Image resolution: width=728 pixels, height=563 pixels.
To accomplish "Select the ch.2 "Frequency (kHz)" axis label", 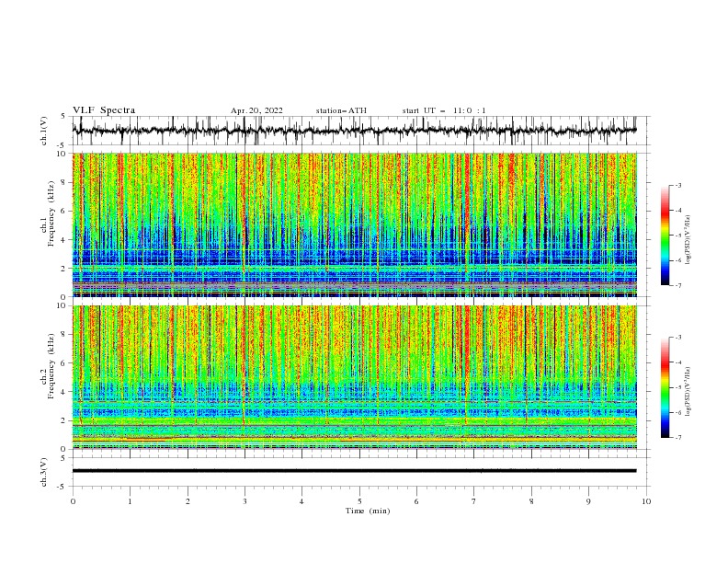I will pos(51,366).
